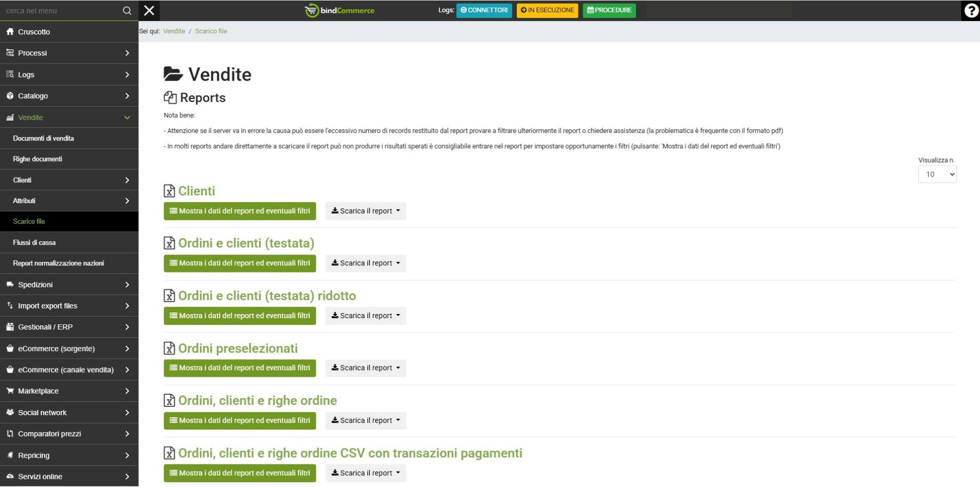Viewport: 980px width, 487px height.
Task: Open help via question mark icon
Action: coord(970,11)
